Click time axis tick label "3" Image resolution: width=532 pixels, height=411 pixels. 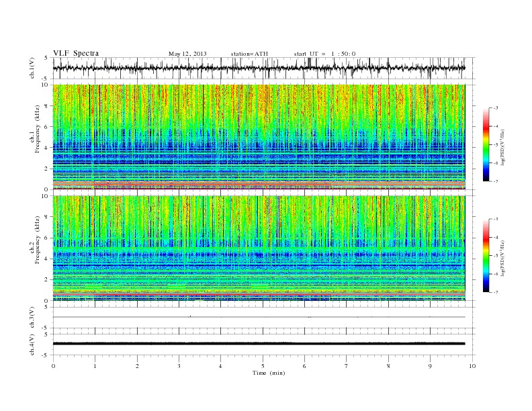179,366
